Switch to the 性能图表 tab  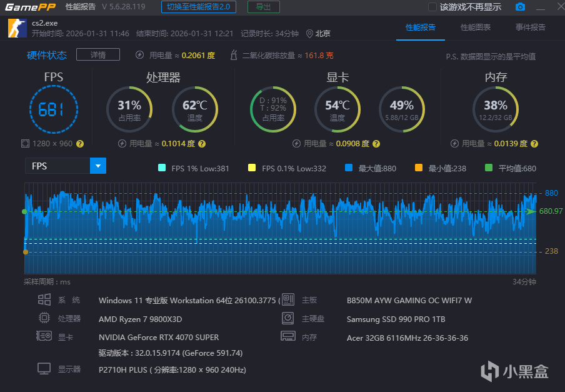tap(476, 28)
